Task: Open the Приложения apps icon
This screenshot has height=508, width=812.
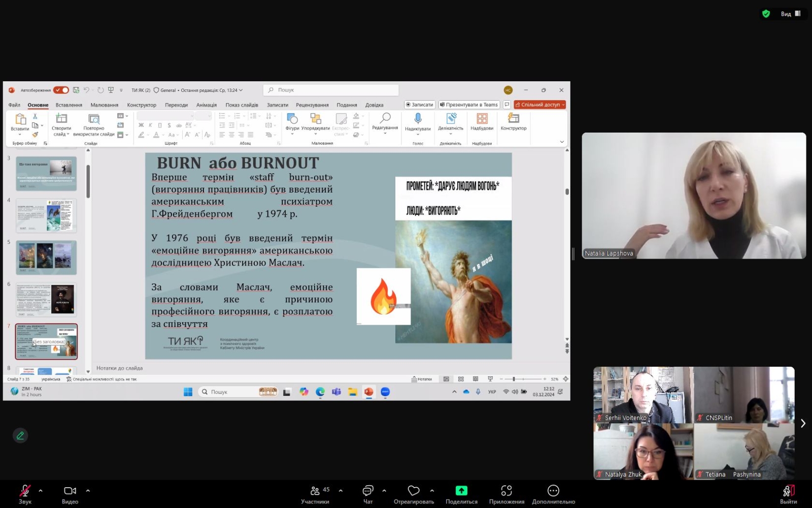Action: click(x=506, y=491)
